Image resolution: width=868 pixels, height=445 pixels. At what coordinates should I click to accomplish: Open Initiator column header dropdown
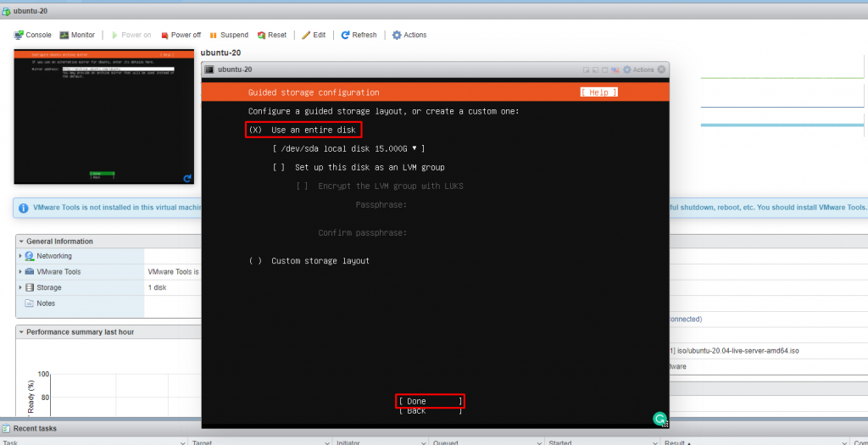click(424, 442)
